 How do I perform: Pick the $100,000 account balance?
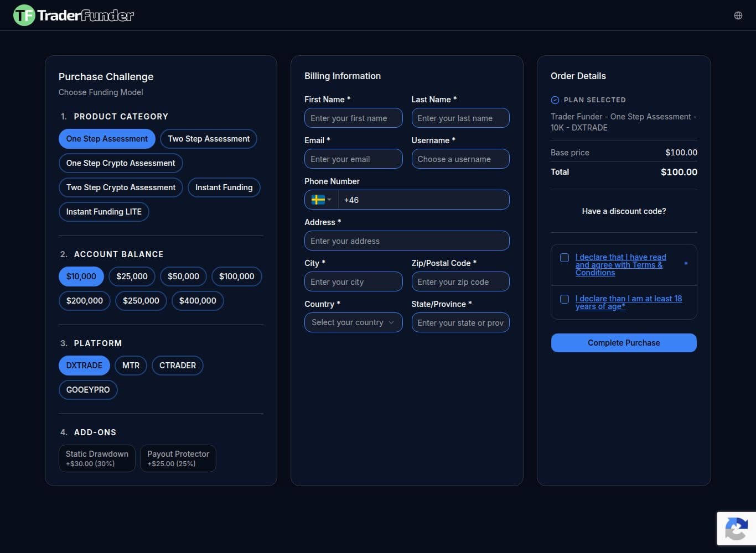click(x=236, y=276)
